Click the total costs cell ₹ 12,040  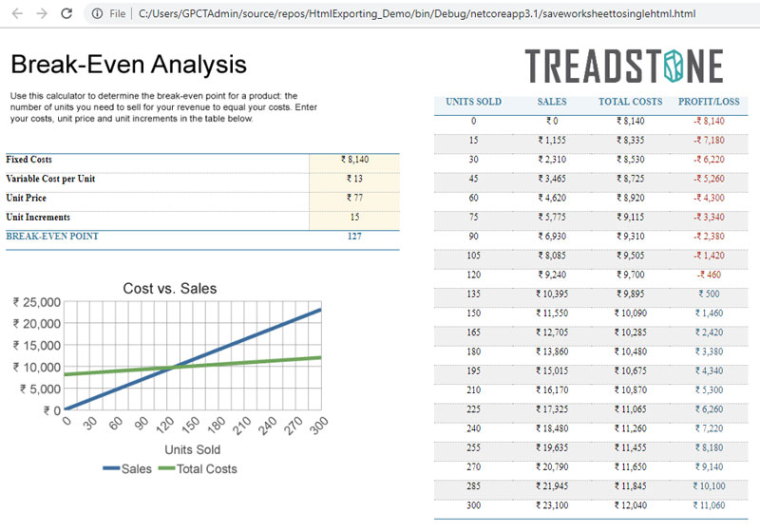click(631, 505)
